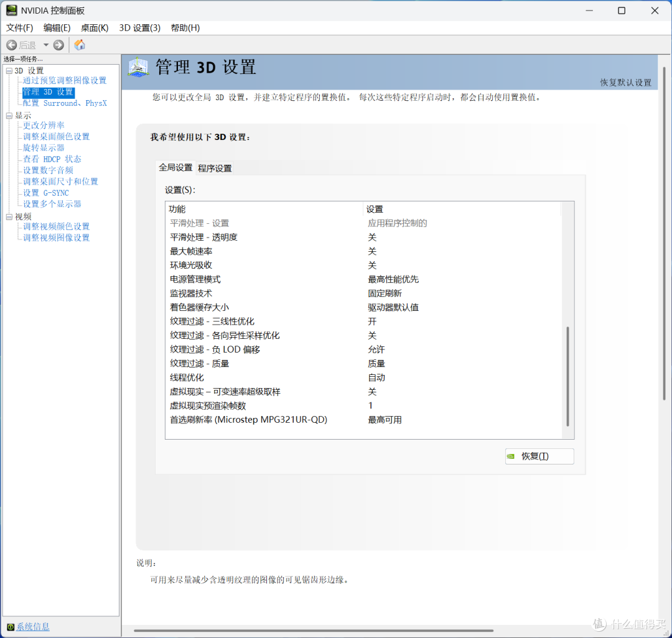Open the 系统信息 link
The width and height of the screenshot is (672, 638).
(33, 627)
